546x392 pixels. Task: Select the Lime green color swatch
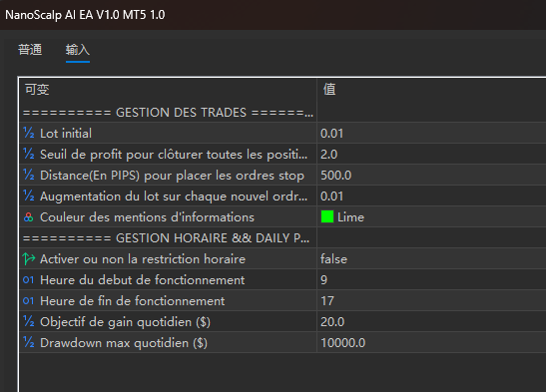point(327,216)
